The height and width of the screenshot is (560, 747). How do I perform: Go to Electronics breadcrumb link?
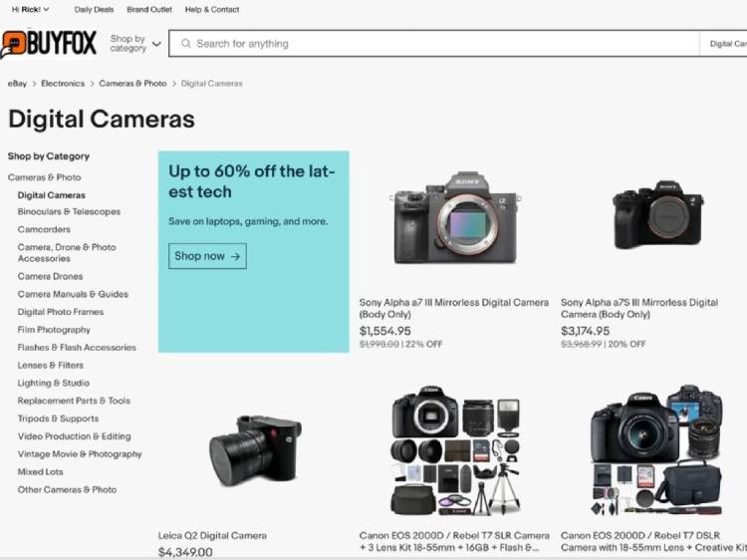pyautogui.click(x=63, y=84)
